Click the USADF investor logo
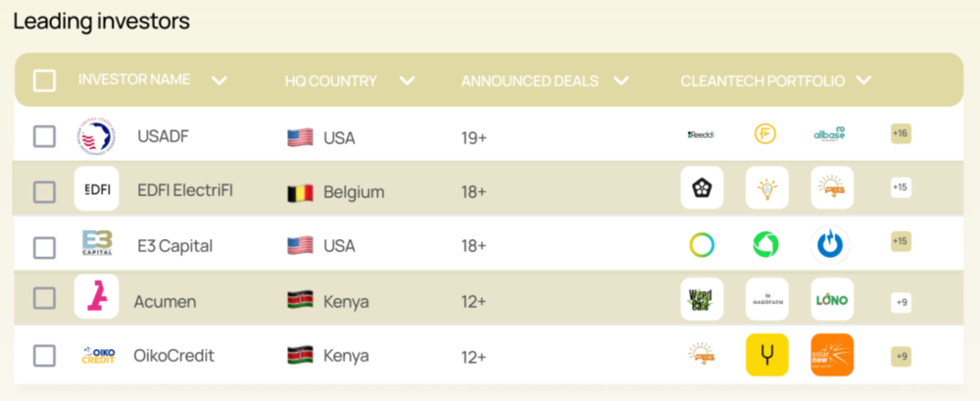Image resolution: width=980 pixels, height=401 pixels. pos(97,135)
